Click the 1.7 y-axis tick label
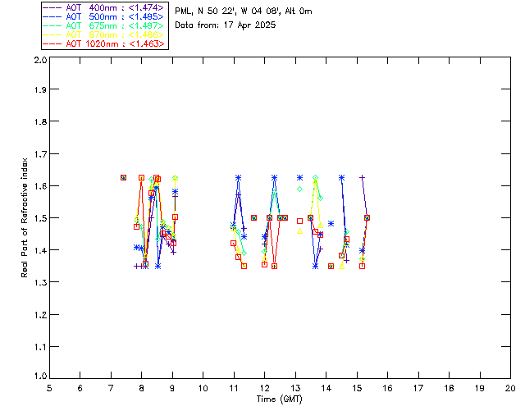 [x=40, y=154]
